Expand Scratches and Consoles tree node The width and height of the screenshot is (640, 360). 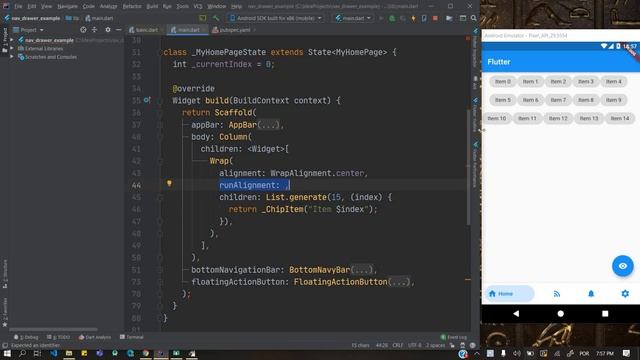click(12, 57)
